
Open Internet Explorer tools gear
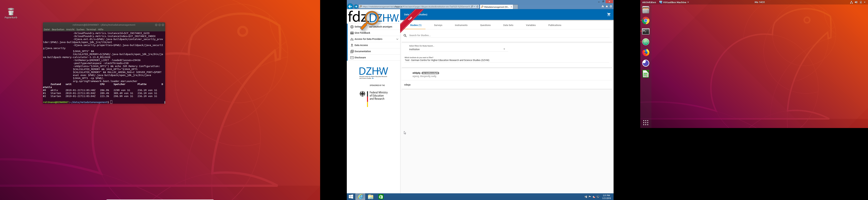tap(611, 6)
